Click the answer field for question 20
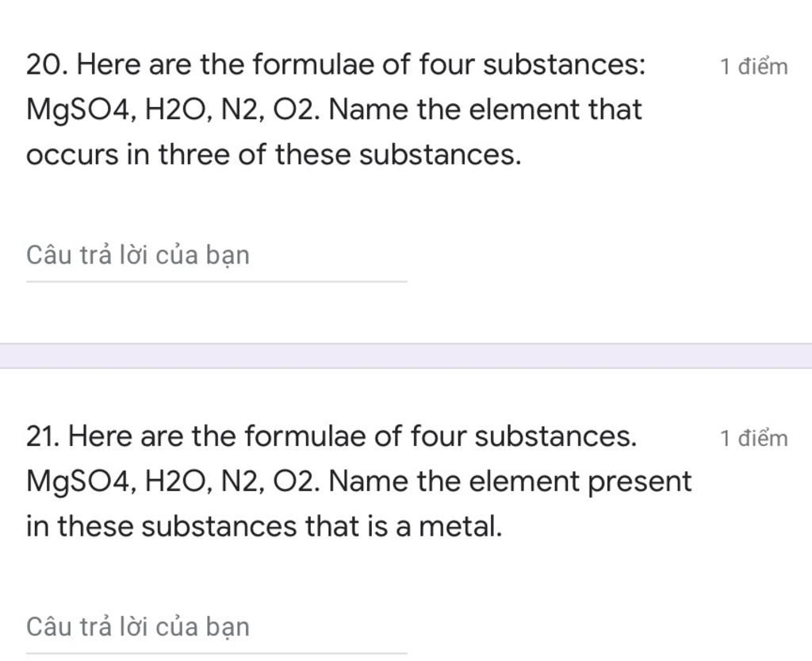The width and height of the screenshot is (812, 661). click(x=216, y=256)
